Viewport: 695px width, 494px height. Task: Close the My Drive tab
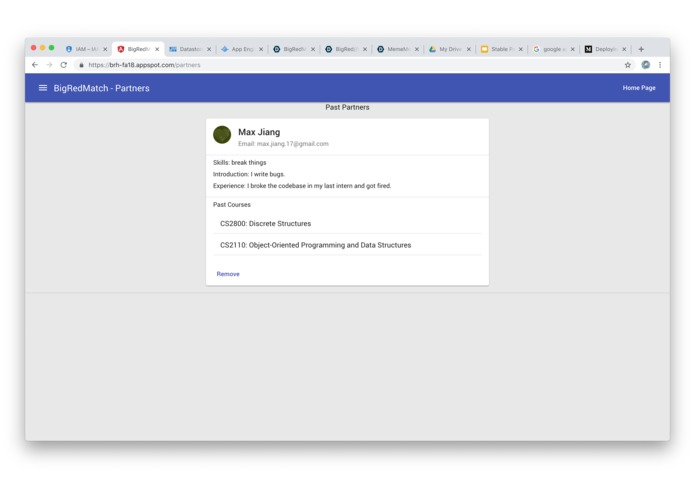pos(469,49)
